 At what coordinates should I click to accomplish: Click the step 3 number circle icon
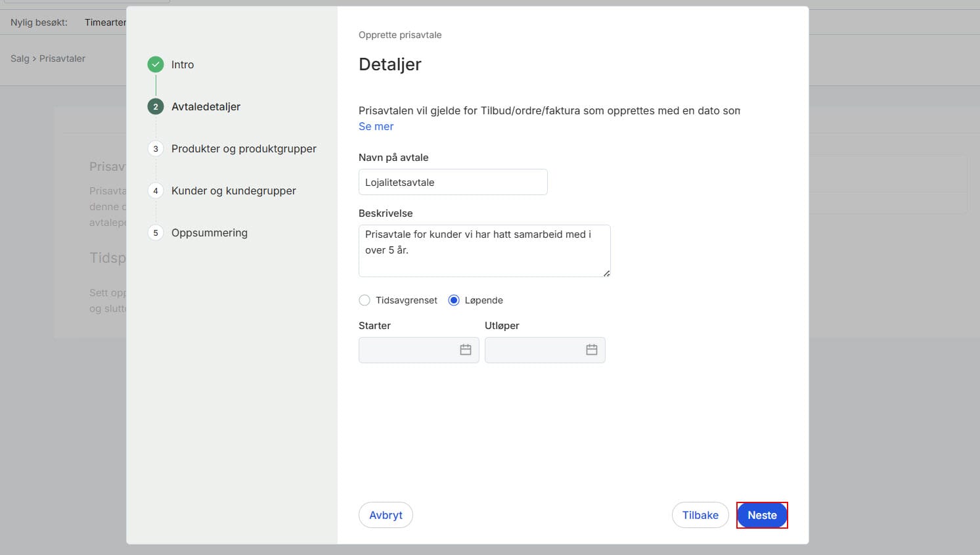point(156,148)
